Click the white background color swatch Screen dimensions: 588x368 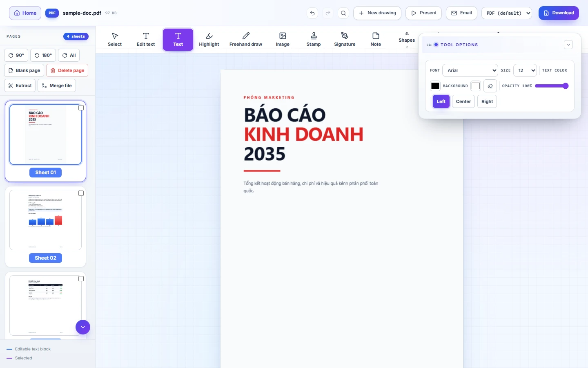tap(476, 86)
